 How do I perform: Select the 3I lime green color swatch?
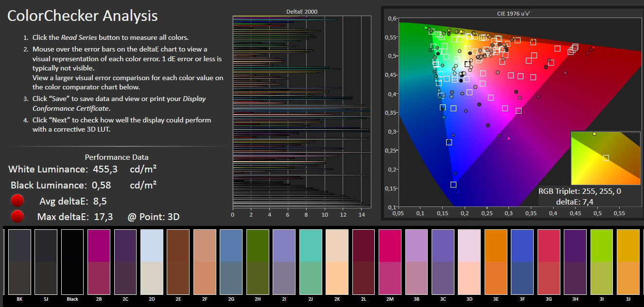click(x=602, y=262)
